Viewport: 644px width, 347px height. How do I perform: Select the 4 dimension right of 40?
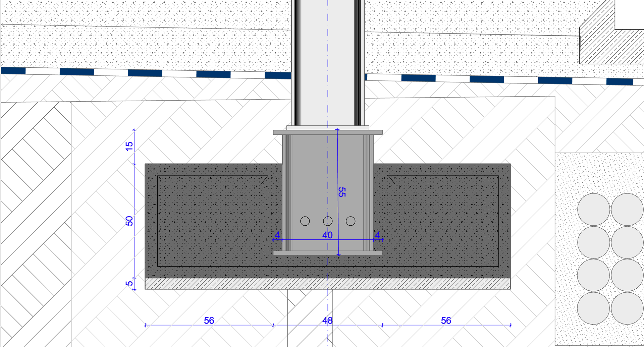coord(378,235)
